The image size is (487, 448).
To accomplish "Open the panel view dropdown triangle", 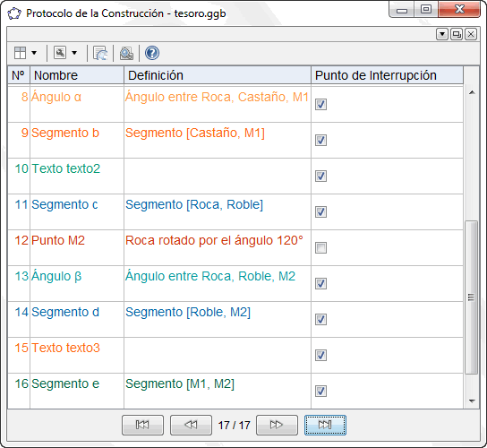I will pos(442,34).
